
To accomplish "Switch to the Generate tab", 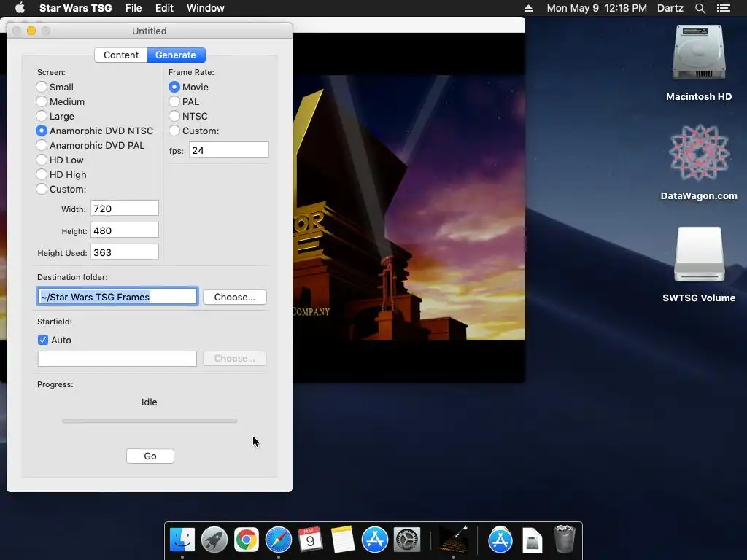I will point(177,55).
